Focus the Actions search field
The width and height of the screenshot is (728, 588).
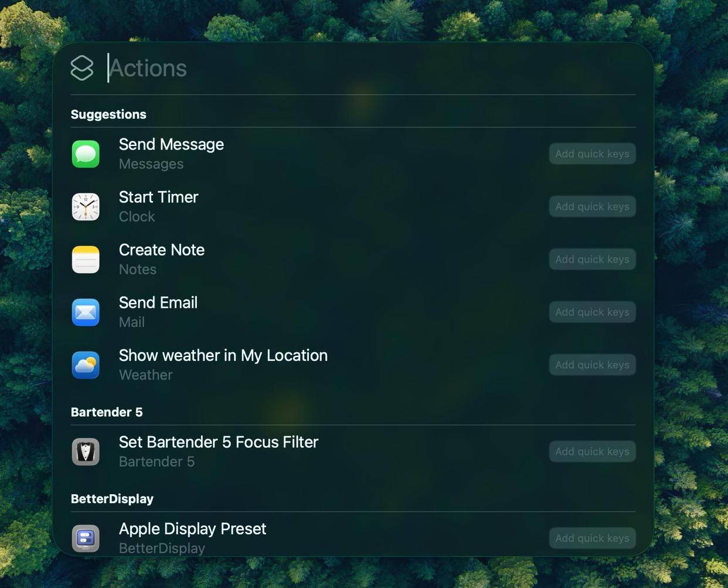[371, 68]
